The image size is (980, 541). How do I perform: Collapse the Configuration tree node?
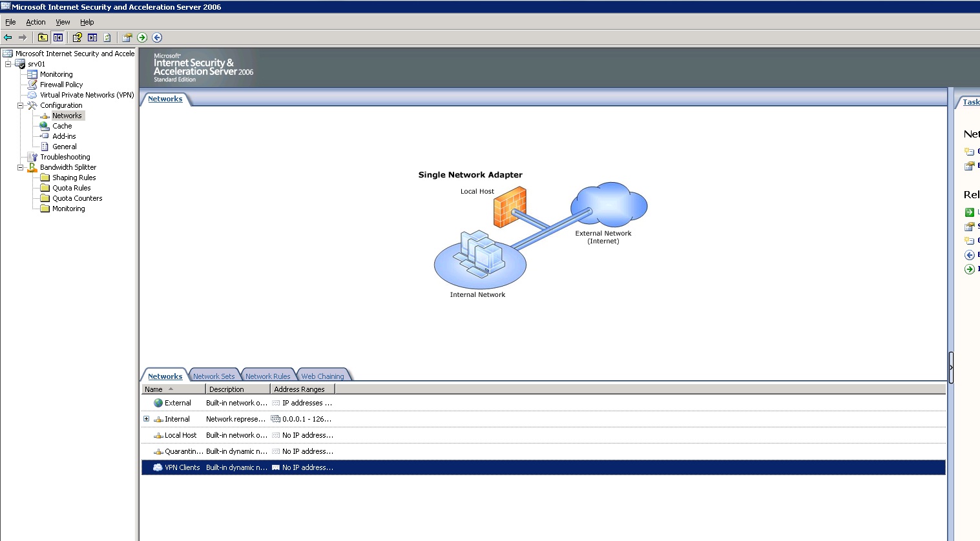pyautogui.click(x=20, y=105)
